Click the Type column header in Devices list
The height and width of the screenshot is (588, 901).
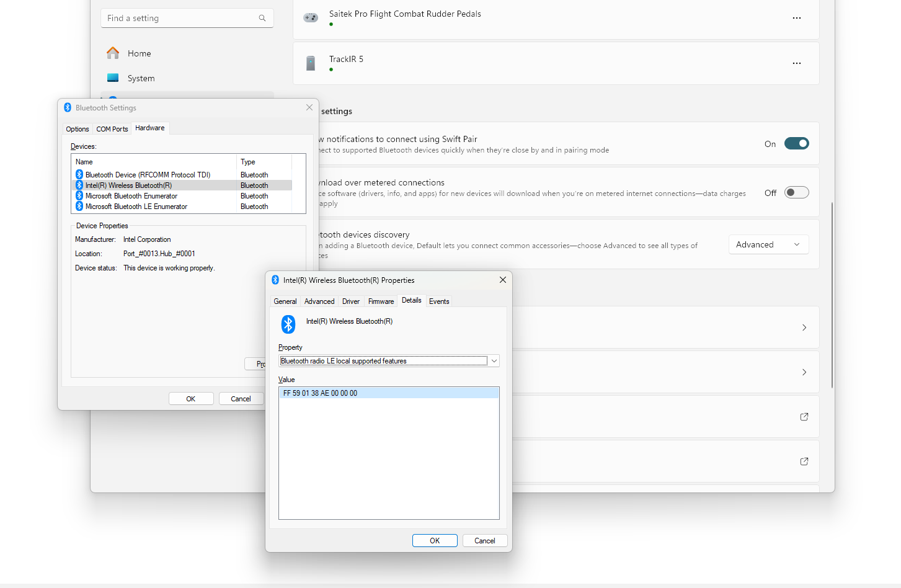click(264, 162)
